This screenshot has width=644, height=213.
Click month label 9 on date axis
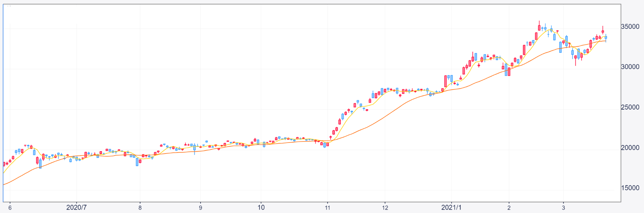tap(200, 208)
